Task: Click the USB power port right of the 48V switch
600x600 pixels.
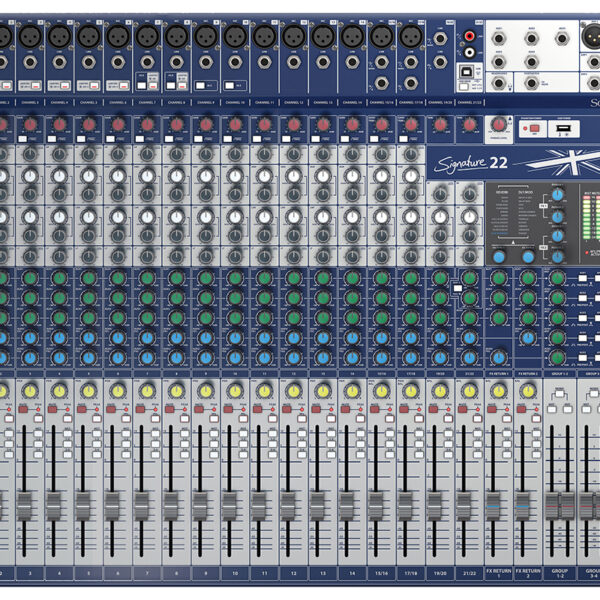Action: pos(563,129)
